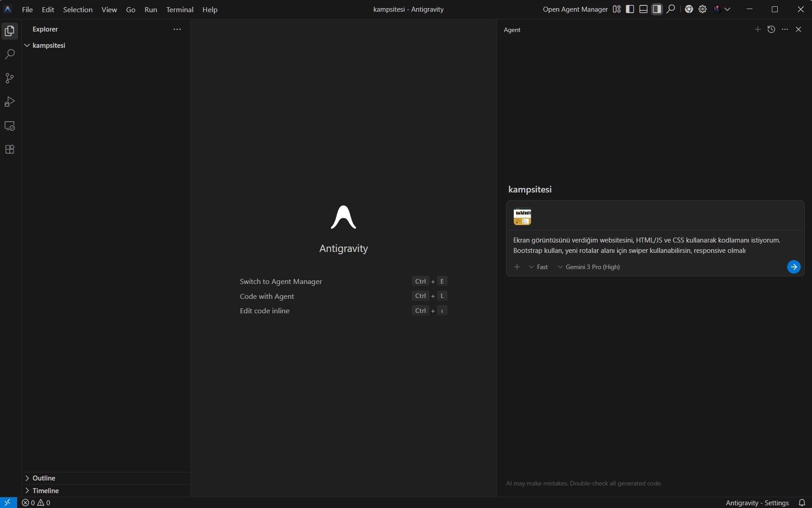Click the attached screenshot thumbnail
812x508 pixels.
click(522, 216)
